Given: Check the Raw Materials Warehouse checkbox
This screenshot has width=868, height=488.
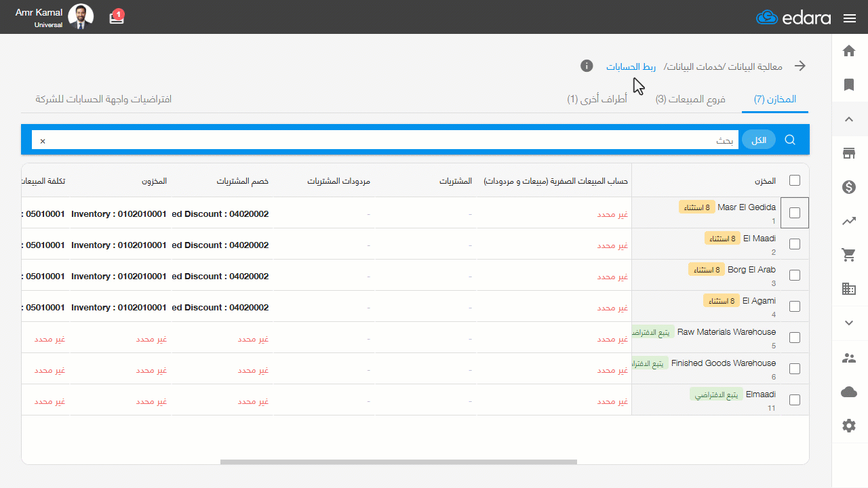Looking at the screenshot, I should (795, 338).
